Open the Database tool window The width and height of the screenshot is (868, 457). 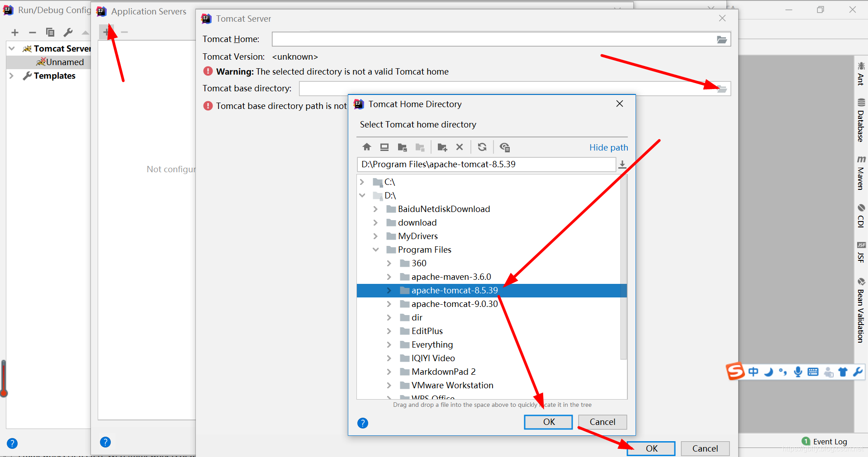[861, 120]
